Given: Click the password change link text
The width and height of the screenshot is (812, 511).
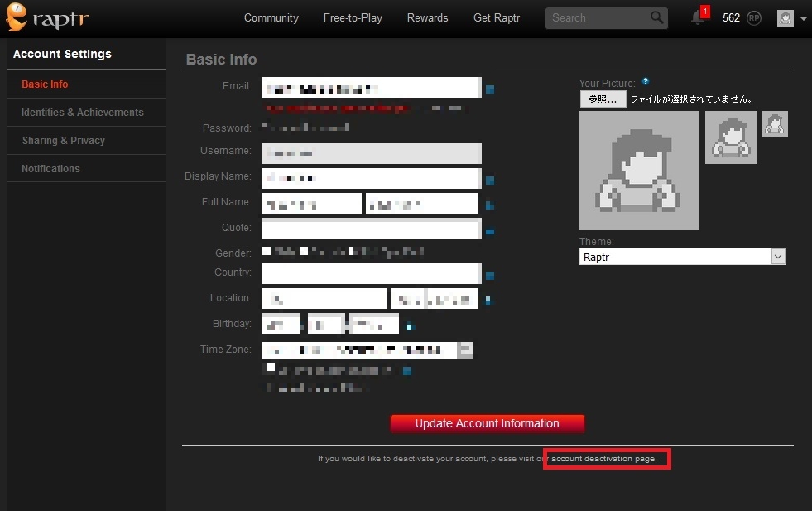Looking at the screenshot, I should [306, 127].
